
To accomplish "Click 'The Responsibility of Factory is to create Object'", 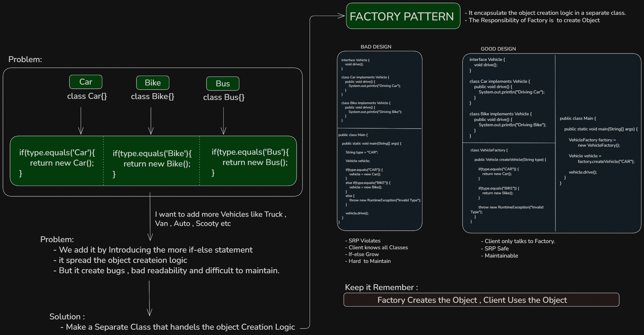I will point(532,20).
